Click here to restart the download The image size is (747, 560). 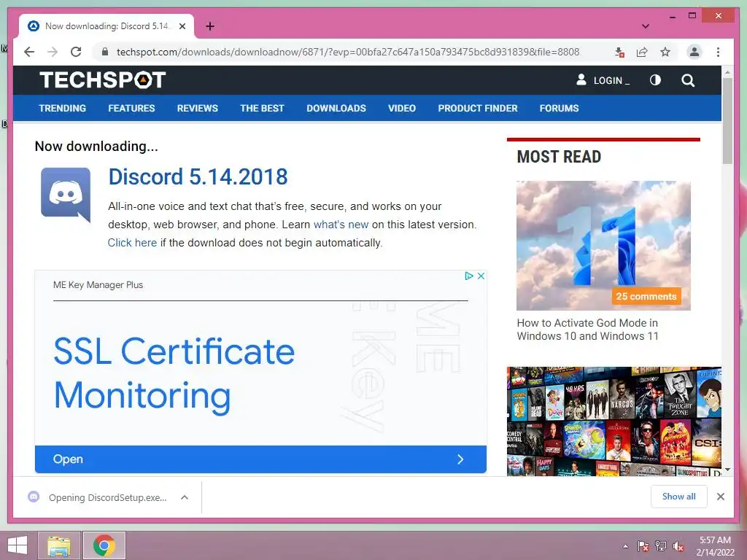click(x=132, y=242)
